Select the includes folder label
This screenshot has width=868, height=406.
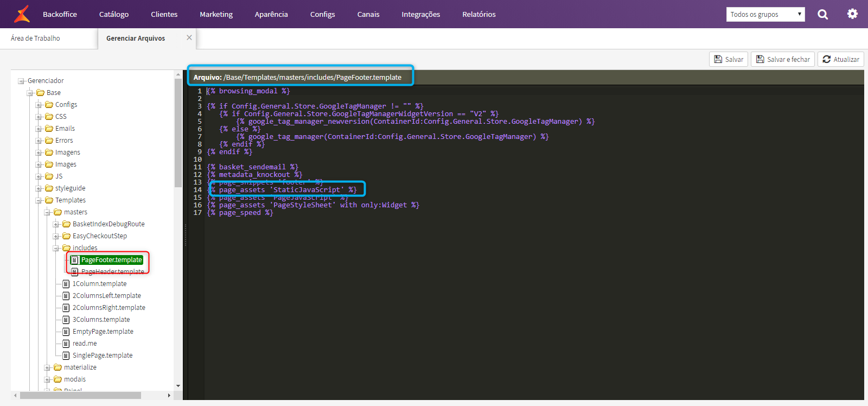pyautogui.click(x=85, y=248)
